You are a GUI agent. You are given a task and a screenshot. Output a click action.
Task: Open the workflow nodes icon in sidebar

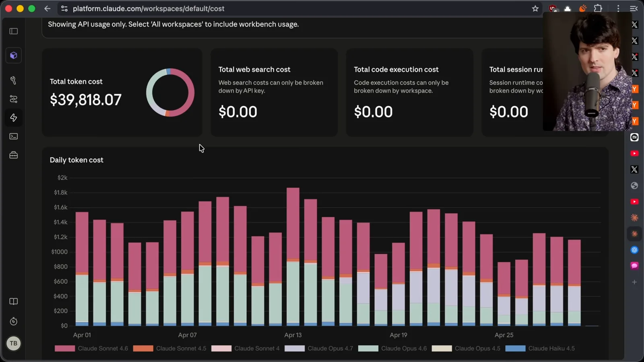14,99
